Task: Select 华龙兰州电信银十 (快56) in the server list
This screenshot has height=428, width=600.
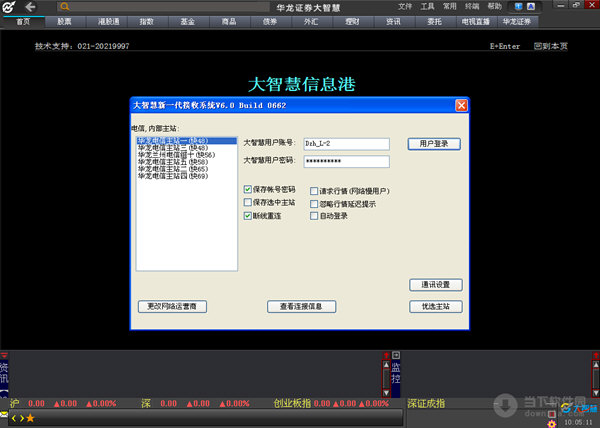Action: tap(187, 155)
